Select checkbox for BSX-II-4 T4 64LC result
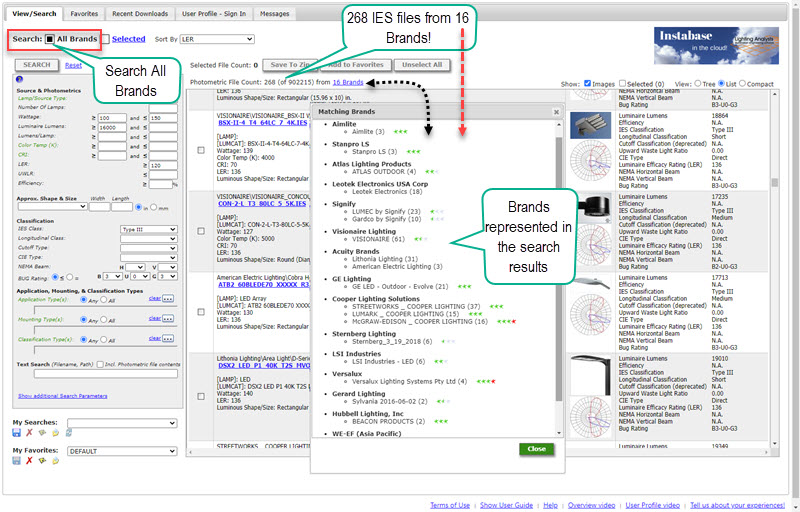800x512 pixels. tap(201, 150)
